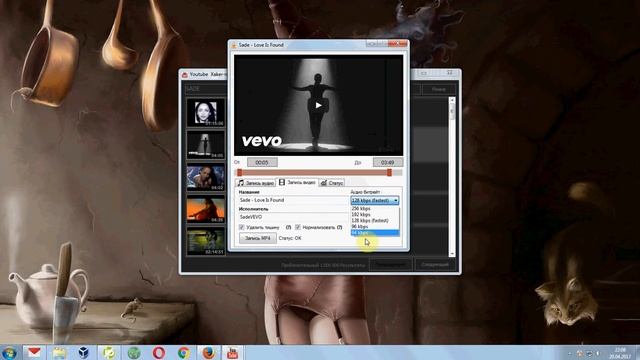Click the Статус: OK text
Viewport: 640px width, 360px height.
pyautogui.click(x=290, y=238)
